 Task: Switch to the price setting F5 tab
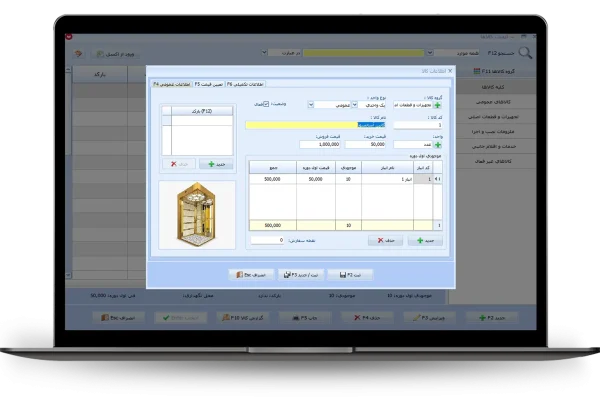pos(203,84)
